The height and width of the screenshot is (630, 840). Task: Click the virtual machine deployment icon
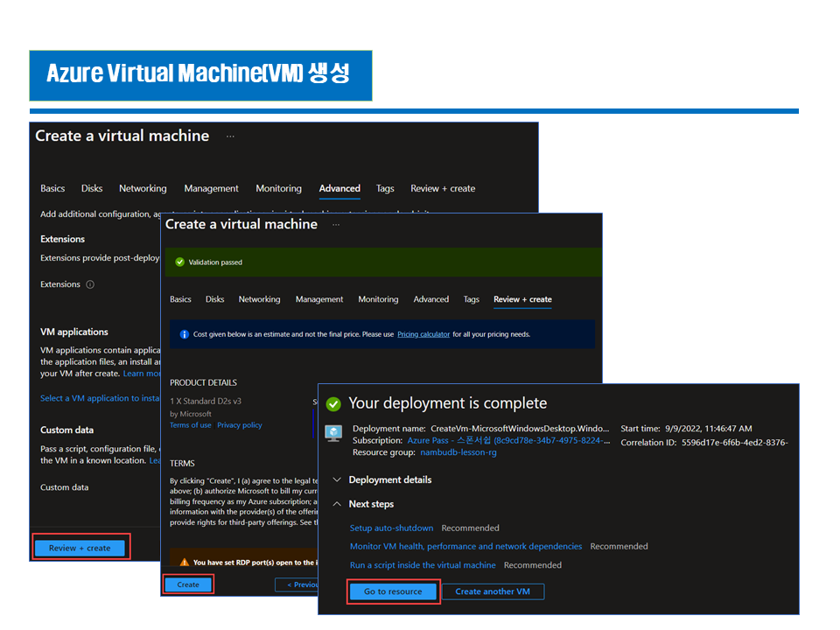click(x=333, y=433)
